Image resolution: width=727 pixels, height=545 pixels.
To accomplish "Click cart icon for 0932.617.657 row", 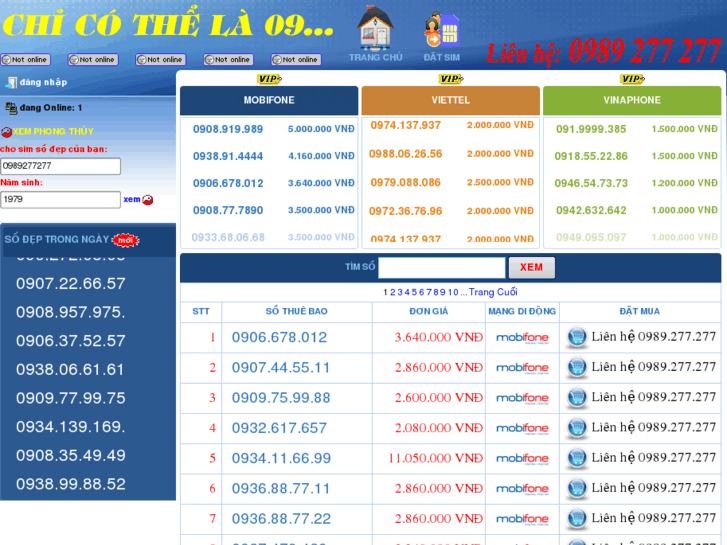I will pyautogui.click(x=577, y=428).
